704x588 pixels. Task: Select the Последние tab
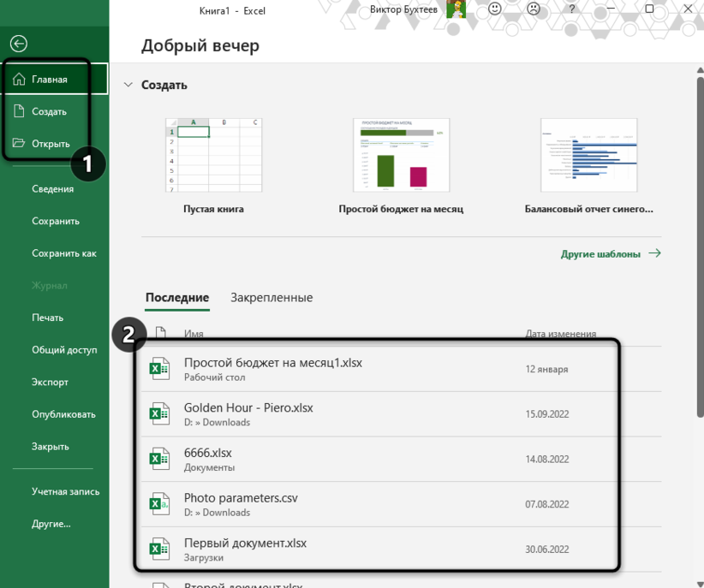click(x=177, y=298)
